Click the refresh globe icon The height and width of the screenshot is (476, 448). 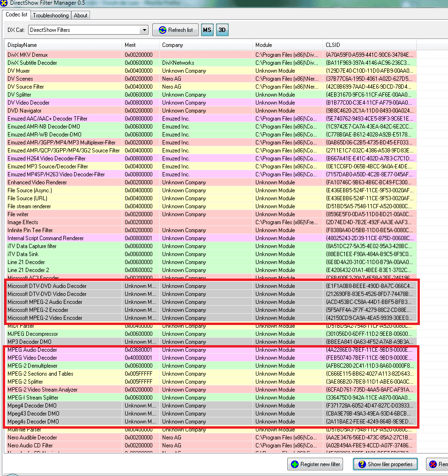163,30
